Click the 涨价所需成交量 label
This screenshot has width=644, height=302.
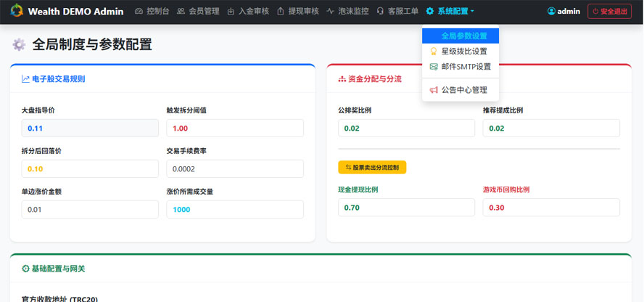tap(190, 192)
